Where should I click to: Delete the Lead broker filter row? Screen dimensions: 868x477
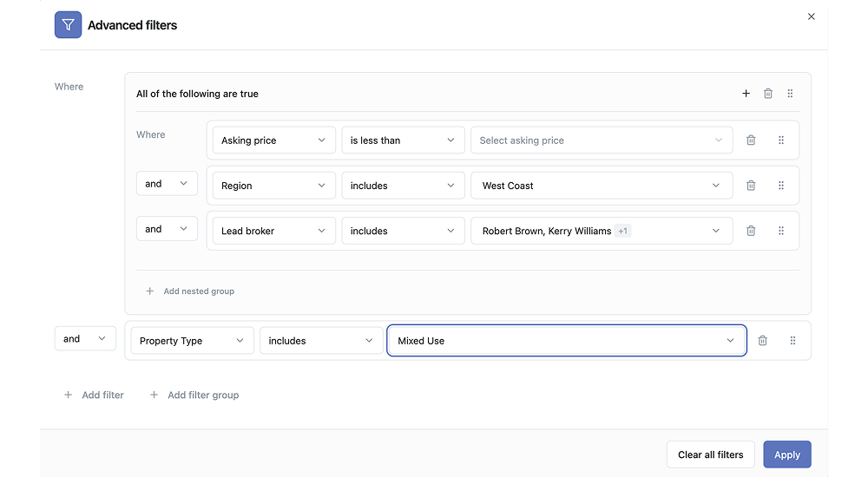click(751, 231)
